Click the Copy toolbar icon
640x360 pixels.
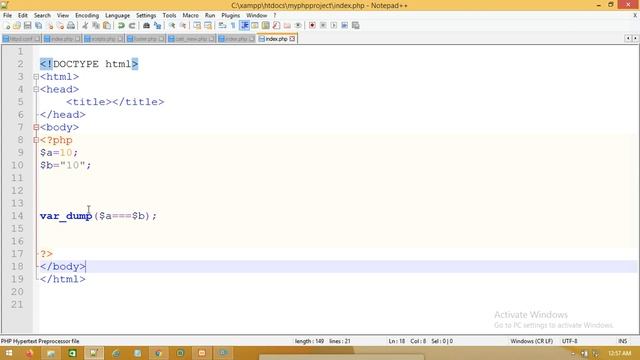pos(96,26)
